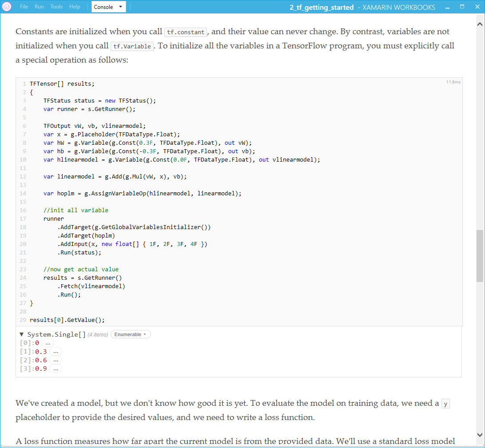Image resolution: width=485 pixels, height=448 pixels.
Task: Click the 'var hoplm = g.AssignVariableOp' line
Action: (x=142, y=194)
